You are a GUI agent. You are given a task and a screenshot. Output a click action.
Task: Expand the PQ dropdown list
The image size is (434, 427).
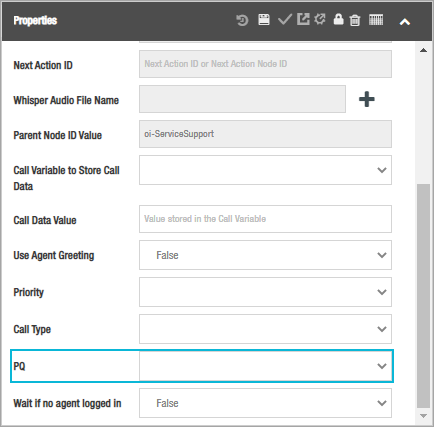pos(265,366)
